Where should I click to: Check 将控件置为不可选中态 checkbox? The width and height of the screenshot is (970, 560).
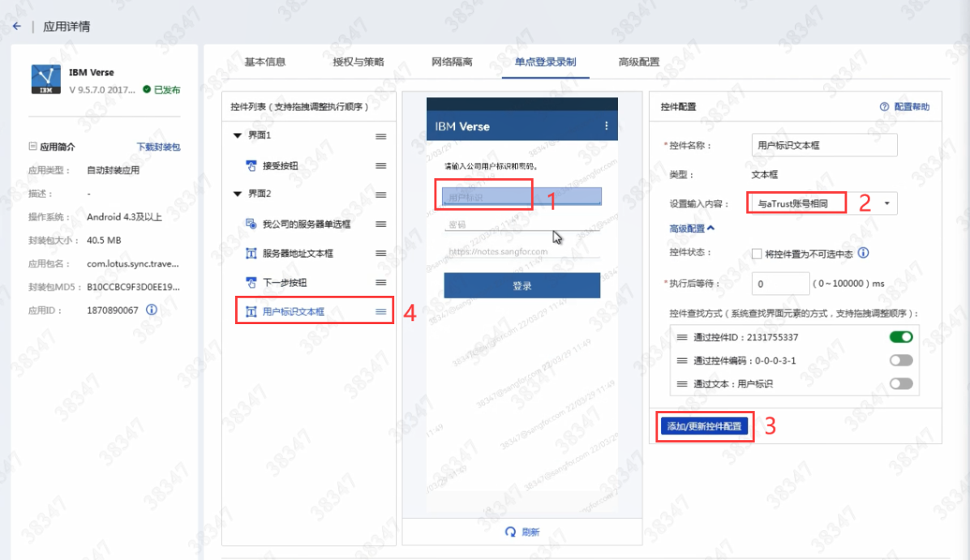pyautogui.click(x=757, y=254)
